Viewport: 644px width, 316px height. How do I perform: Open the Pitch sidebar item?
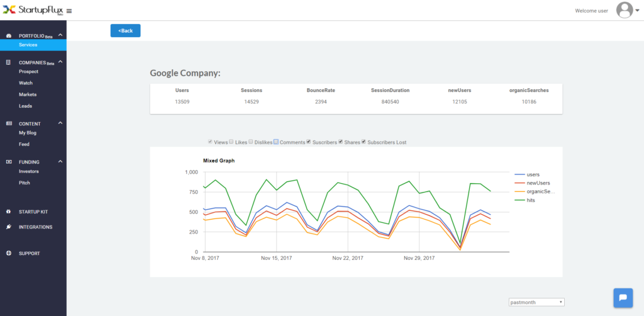point(25,183)
